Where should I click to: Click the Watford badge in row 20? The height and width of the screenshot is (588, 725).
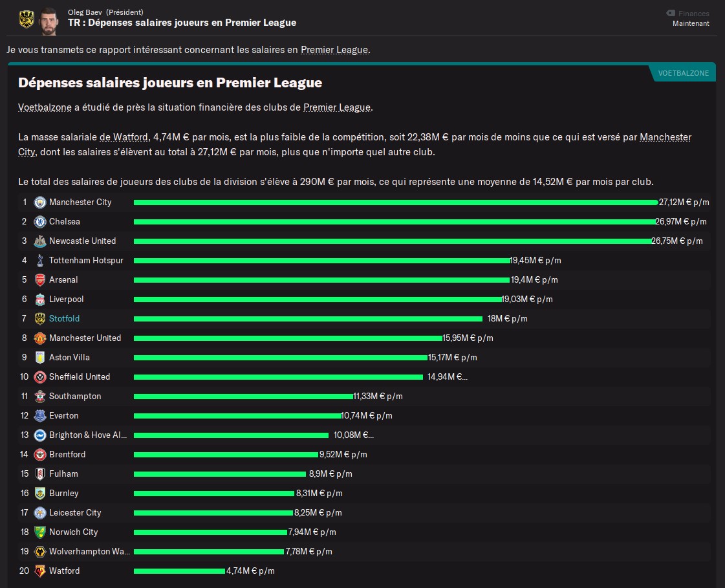point(40,571)
